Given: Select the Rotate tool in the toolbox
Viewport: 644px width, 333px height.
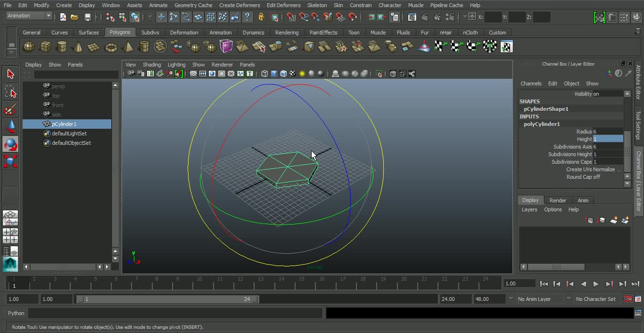Looking at the screenshot, I should 10,144.
